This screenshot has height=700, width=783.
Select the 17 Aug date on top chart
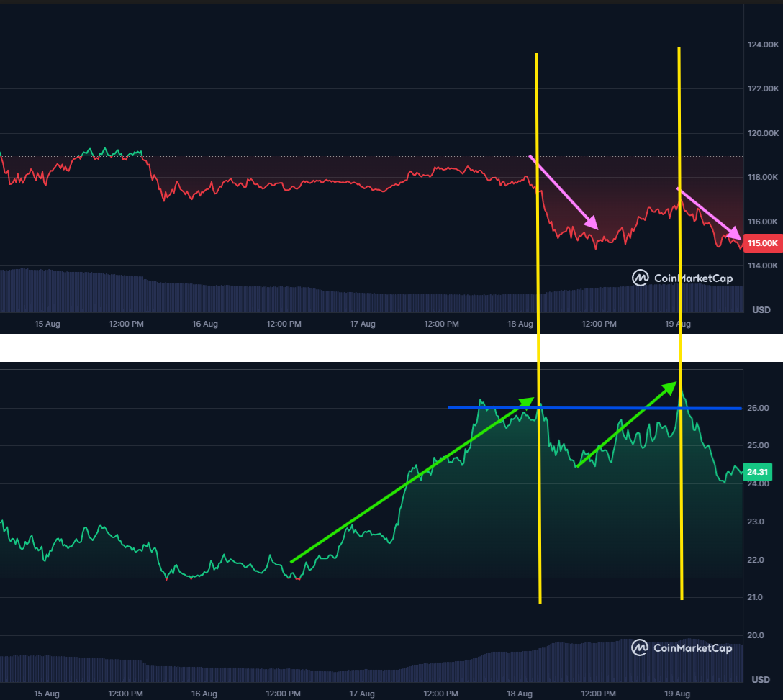[363, 324]
